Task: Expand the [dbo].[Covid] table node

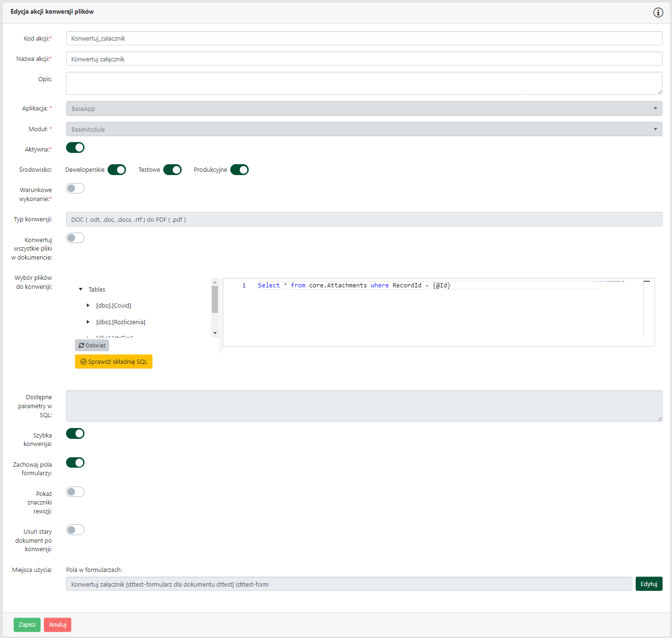Action: point(88,306)
